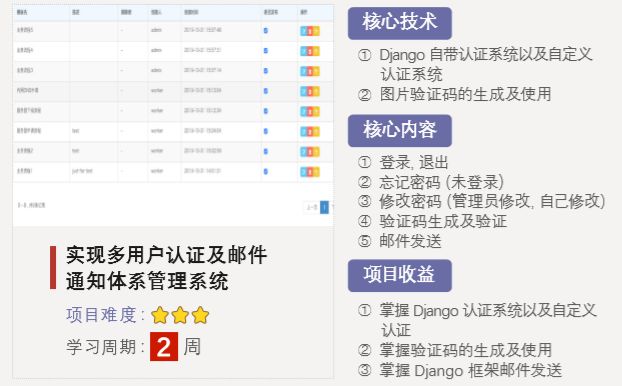
Task: Click text '图片验证码的生成及使用'
Action: click(x=465, y=94)
